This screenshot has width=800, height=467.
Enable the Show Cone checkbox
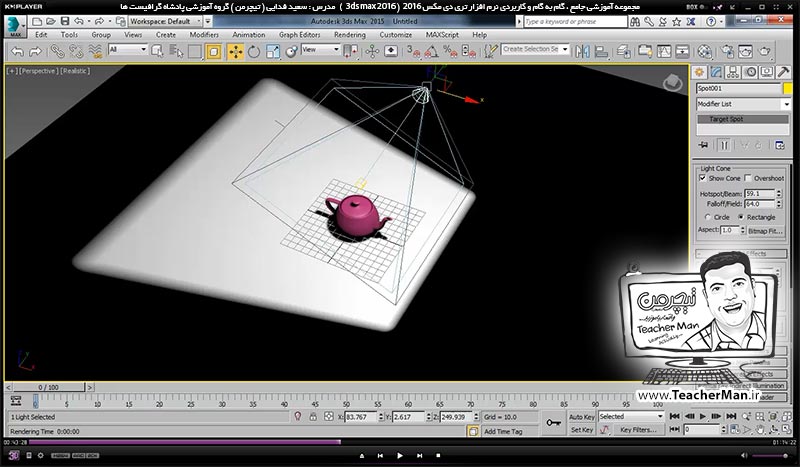coord(703,178)
